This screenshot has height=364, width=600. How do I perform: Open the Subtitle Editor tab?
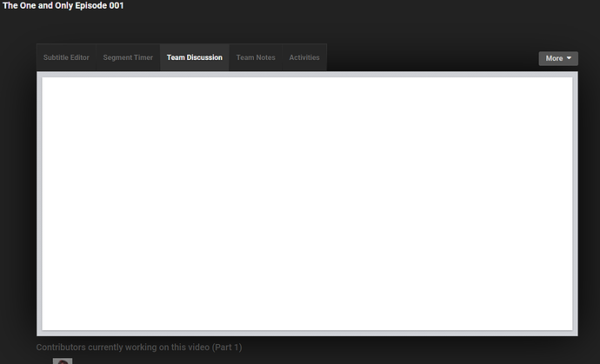click(x=66, y=57)
